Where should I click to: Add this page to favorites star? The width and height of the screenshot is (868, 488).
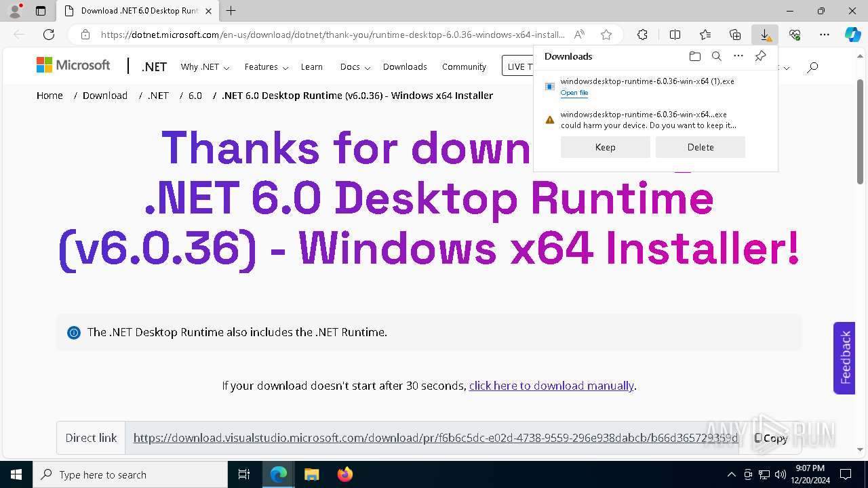point(606,35)
